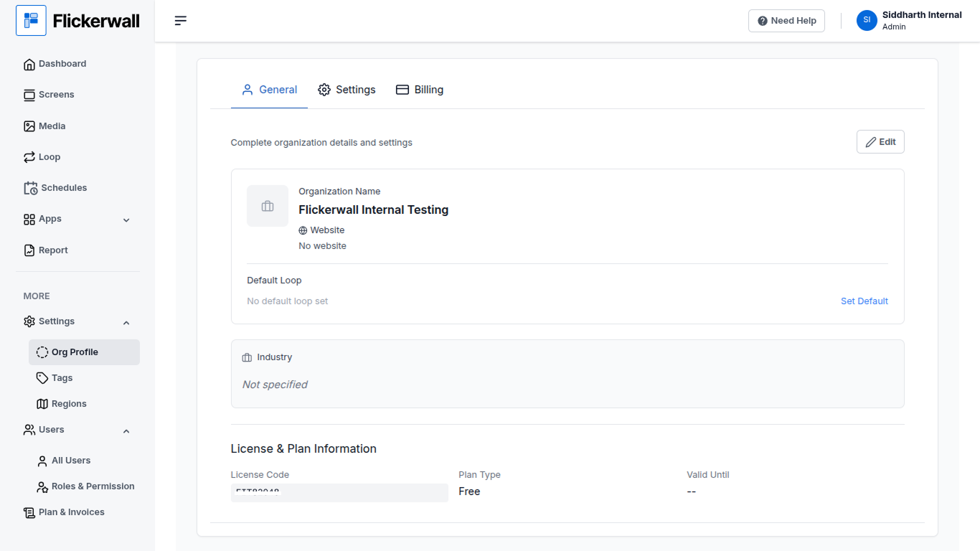
Task: Click the Report chart-file icon
Action: pos(29,250)
